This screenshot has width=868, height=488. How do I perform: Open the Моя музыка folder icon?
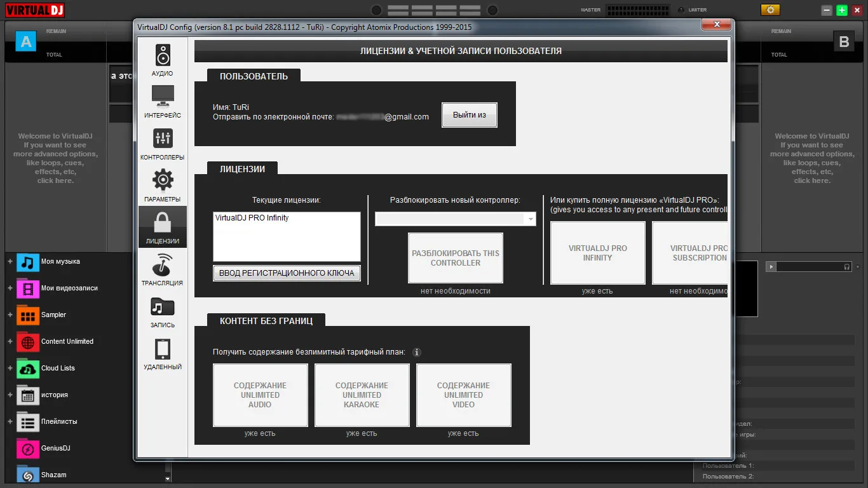(27, 262)
